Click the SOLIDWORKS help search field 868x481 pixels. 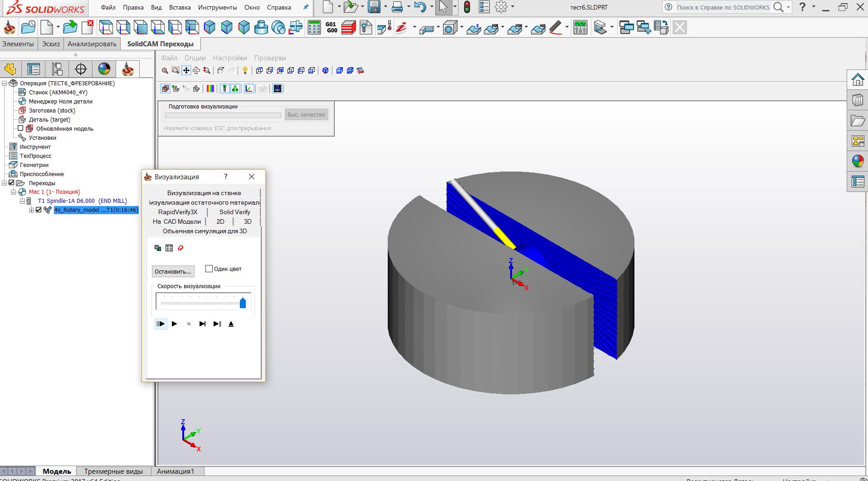[722, 7]
